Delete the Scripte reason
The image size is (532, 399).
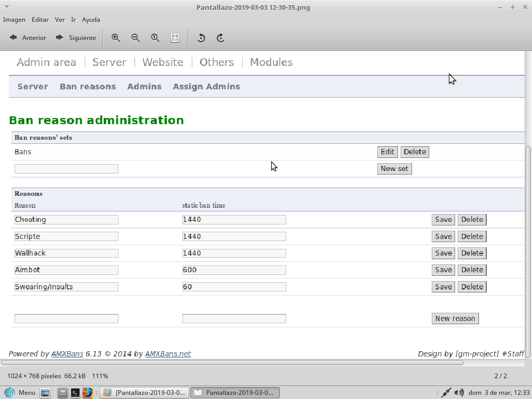point(472,236)
